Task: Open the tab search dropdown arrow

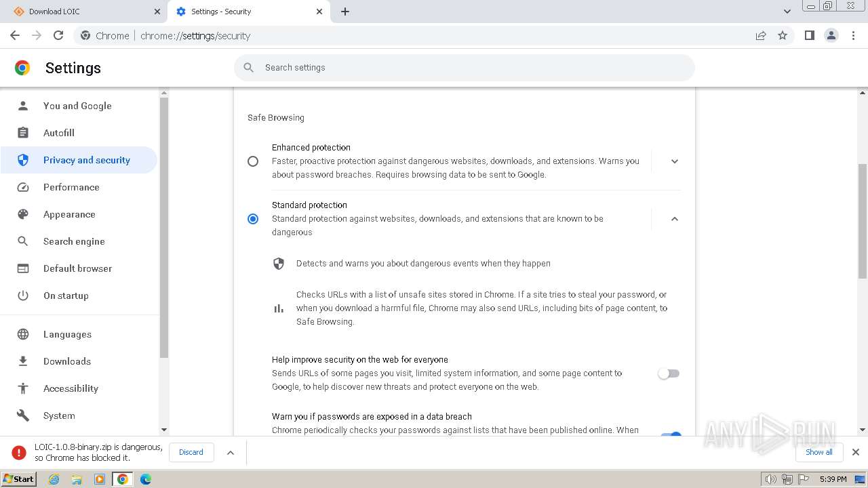Action: click(x=787, y=12)
